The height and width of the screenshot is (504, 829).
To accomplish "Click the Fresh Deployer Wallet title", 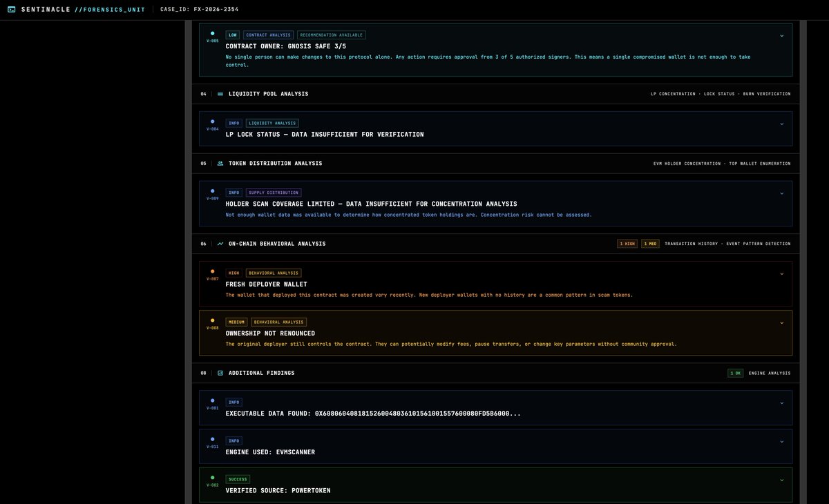I will pyautogui.click(x=267, y=284).
